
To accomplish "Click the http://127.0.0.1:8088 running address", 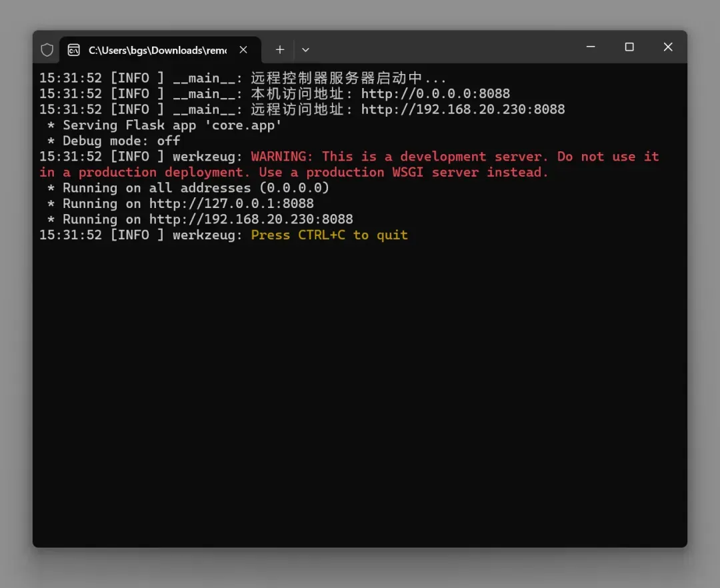I will point(231,203).
